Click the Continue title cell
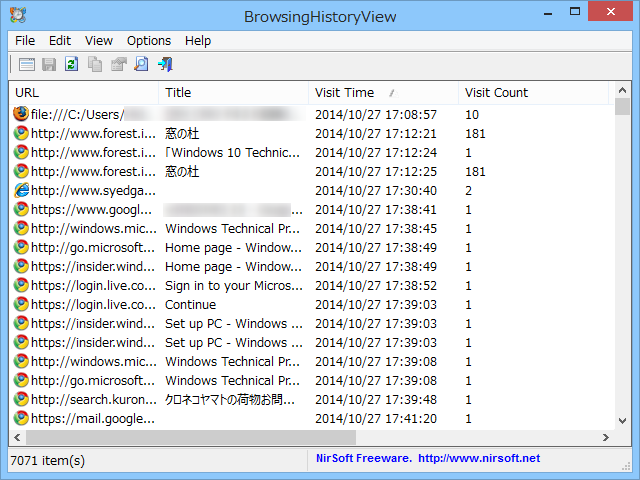640x480 pixels. [190, 304]
